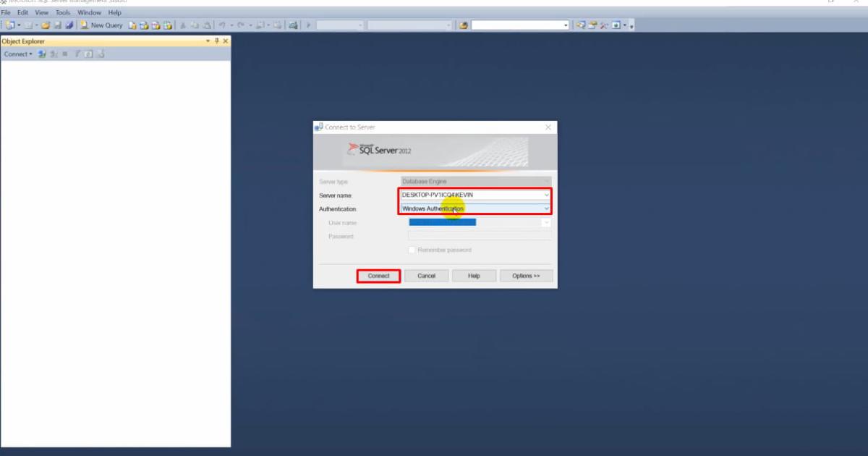The height and width of the screenshot is (456, 868).
Task: Click the Help button in Connect dialog
Action: 474,276
